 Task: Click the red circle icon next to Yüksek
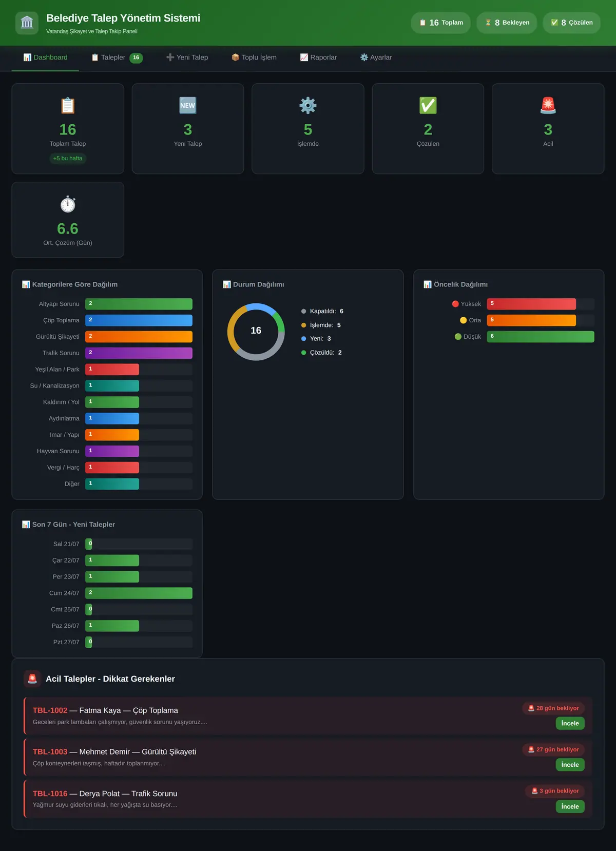[x=455, y=304]
